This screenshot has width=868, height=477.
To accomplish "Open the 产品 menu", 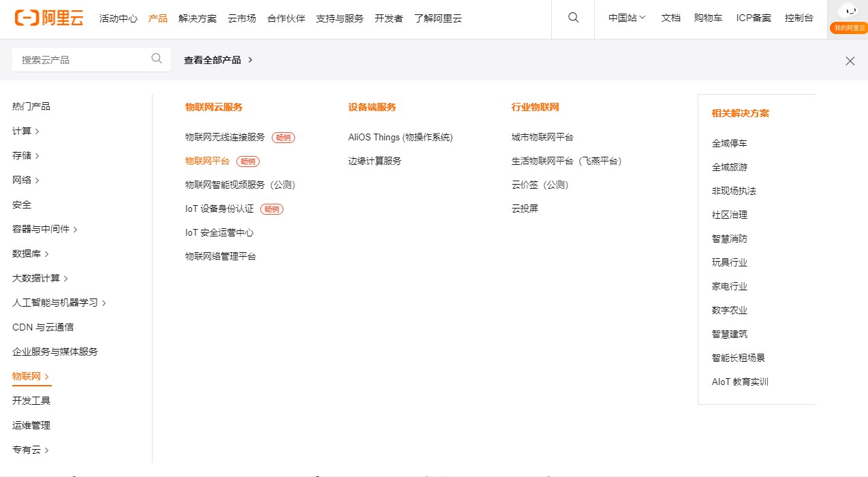I will [x=158, y=18].
